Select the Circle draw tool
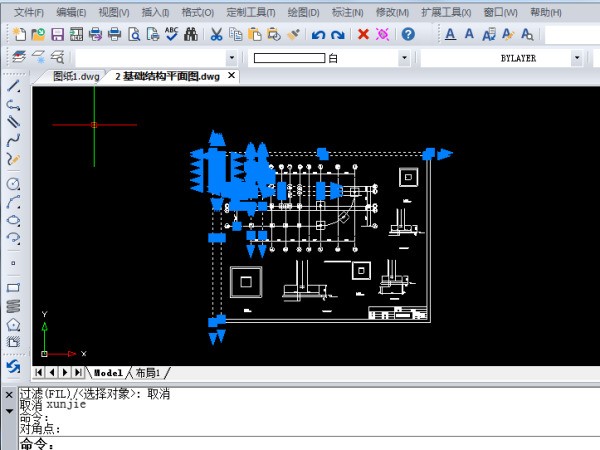 point(13,184)
